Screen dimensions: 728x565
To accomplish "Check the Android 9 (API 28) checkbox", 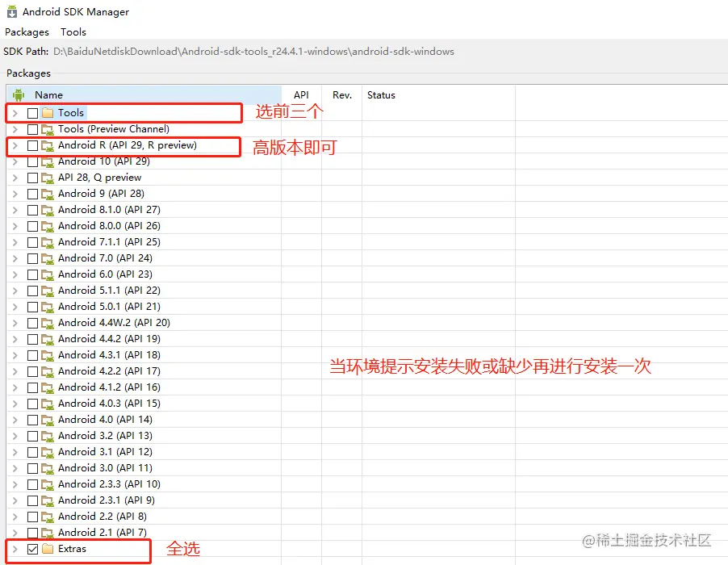I will coord(32,194).
